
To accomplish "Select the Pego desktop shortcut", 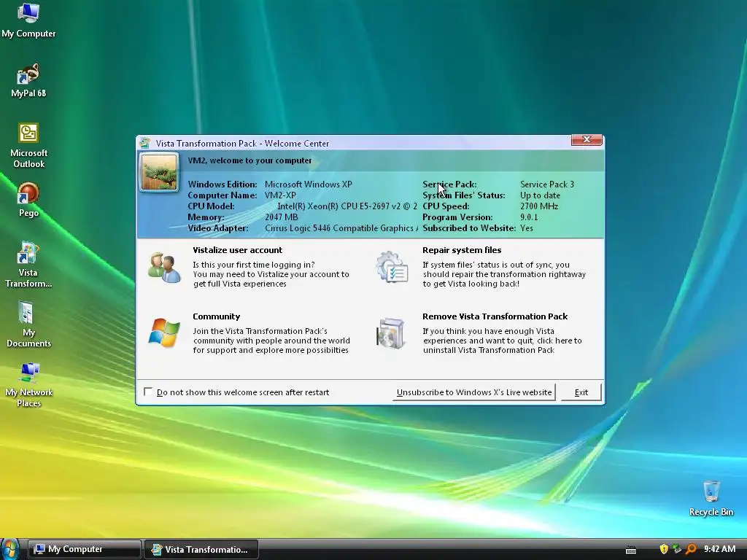I will 28,200.
